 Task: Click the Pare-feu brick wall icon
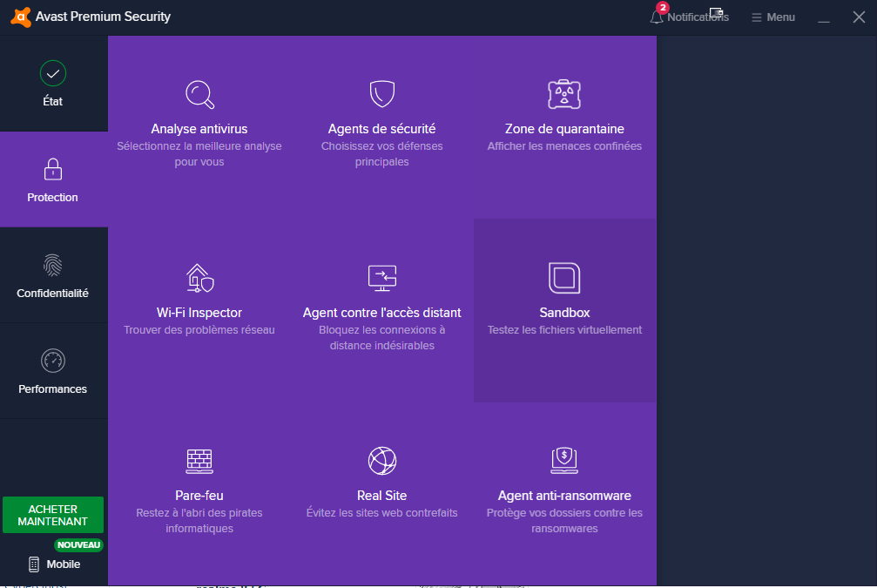(x=199, y=461)
